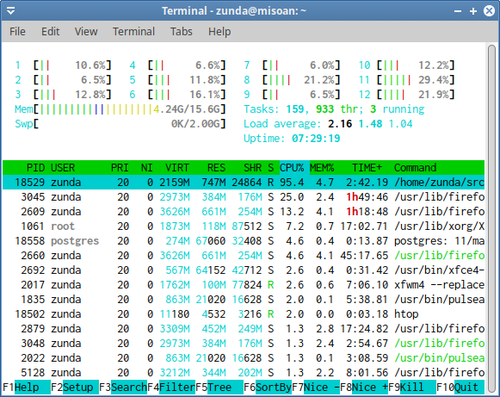The width and height of the screenshot is (500, 397).
Task: Sort by TIME+ column header
Action: (367, 168)
